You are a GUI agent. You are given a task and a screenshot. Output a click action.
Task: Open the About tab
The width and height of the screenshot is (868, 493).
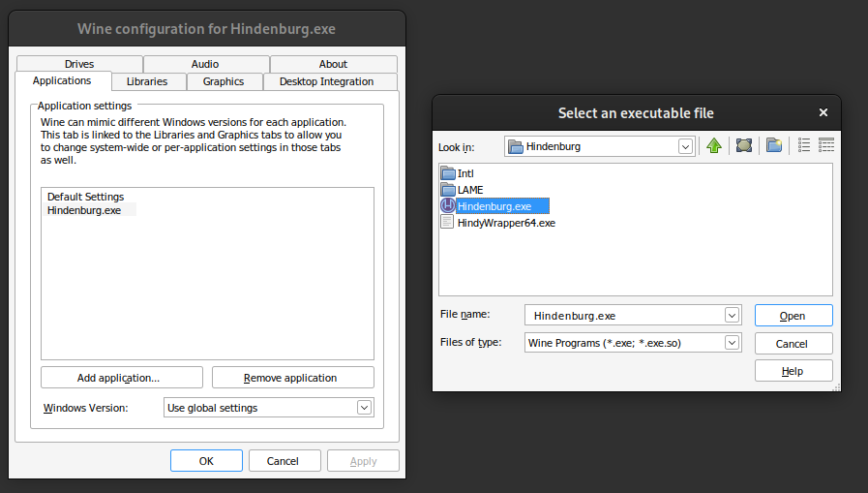333,64
